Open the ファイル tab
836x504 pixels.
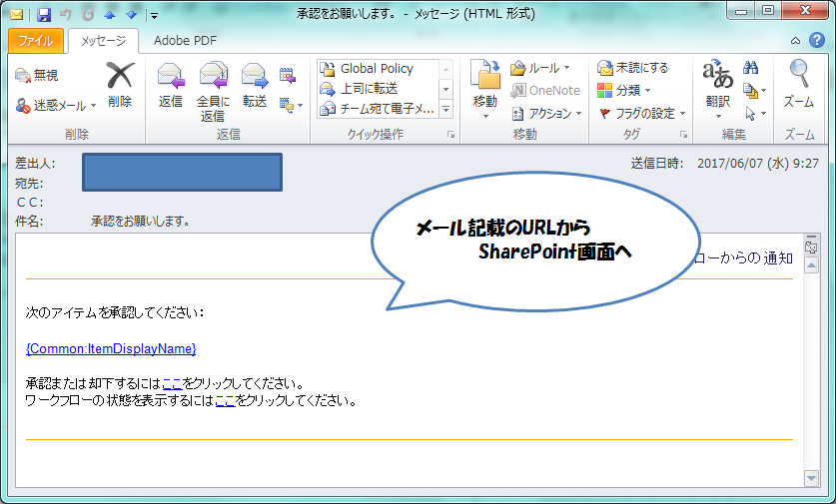[36, 41]
